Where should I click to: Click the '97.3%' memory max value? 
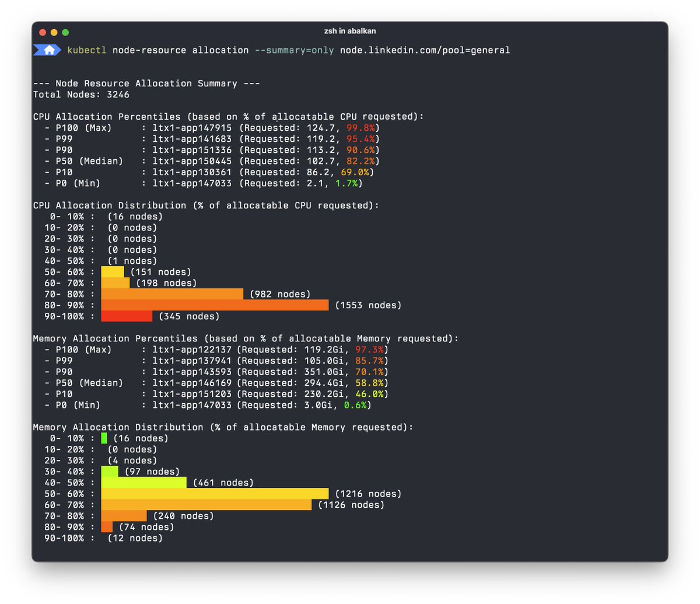click(369, 350)
